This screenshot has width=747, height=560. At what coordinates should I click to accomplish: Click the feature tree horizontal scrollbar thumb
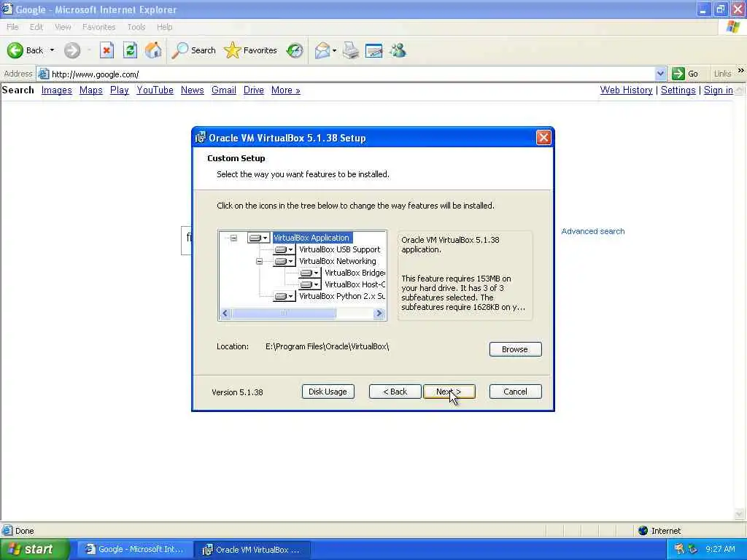coord(284,314)
